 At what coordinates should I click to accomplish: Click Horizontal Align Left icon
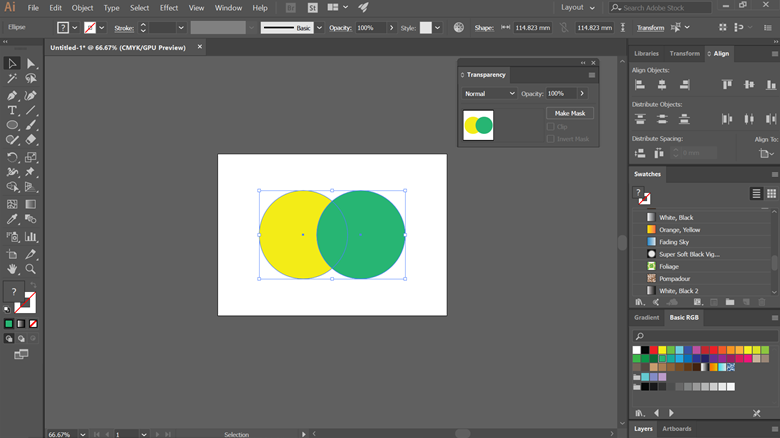(x=640, y=86)
